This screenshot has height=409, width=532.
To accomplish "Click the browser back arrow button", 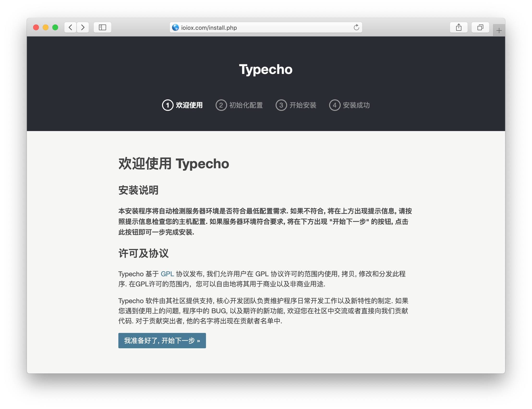I will click(70, 27).
